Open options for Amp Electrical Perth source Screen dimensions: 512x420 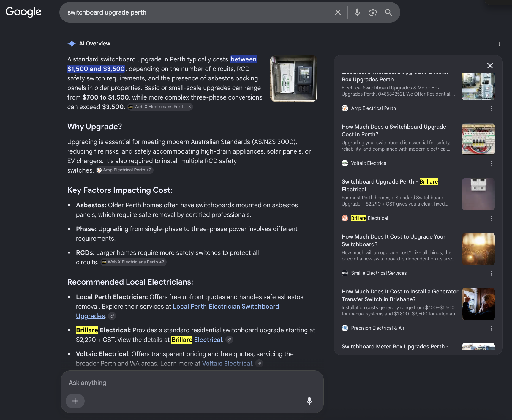point(491,108)
